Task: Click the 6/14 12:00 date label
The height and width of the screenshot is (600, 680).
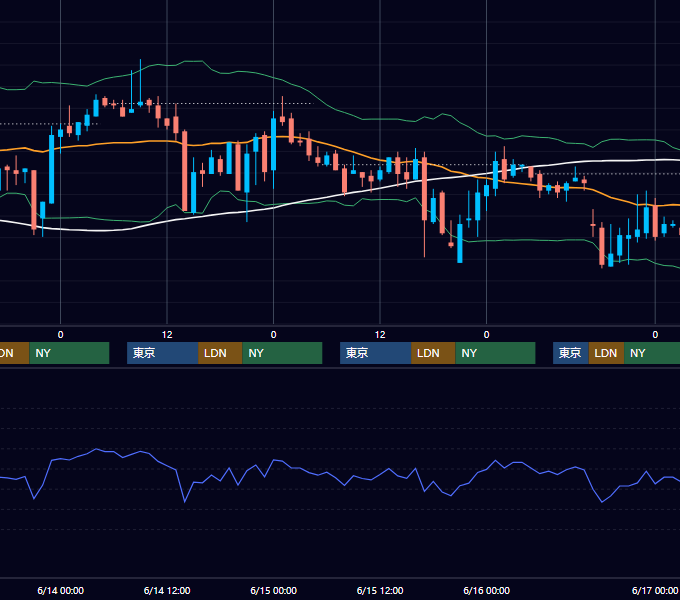Action: (x=167, y=590)
